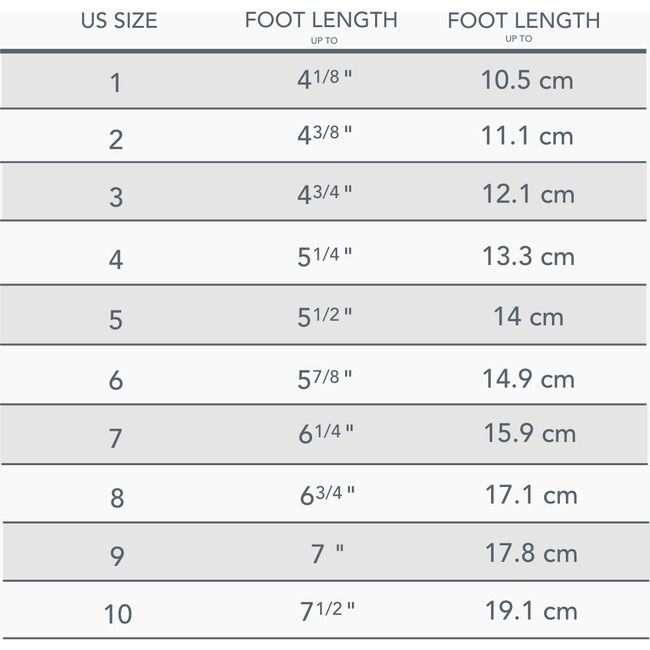Click the 19.1 cm value

coord(528,611)
